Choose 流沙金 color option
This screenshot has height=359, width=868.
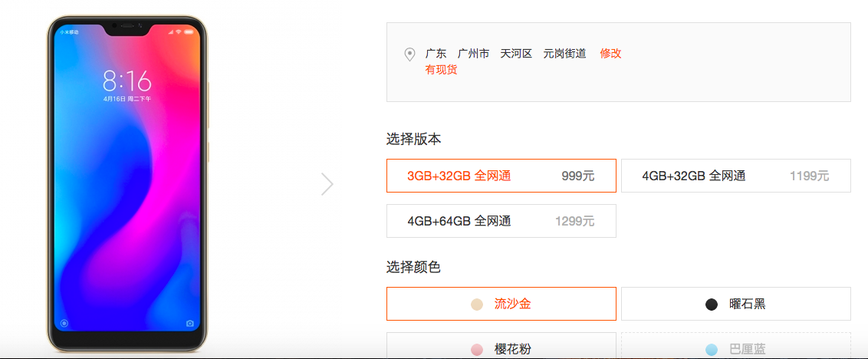501,304
